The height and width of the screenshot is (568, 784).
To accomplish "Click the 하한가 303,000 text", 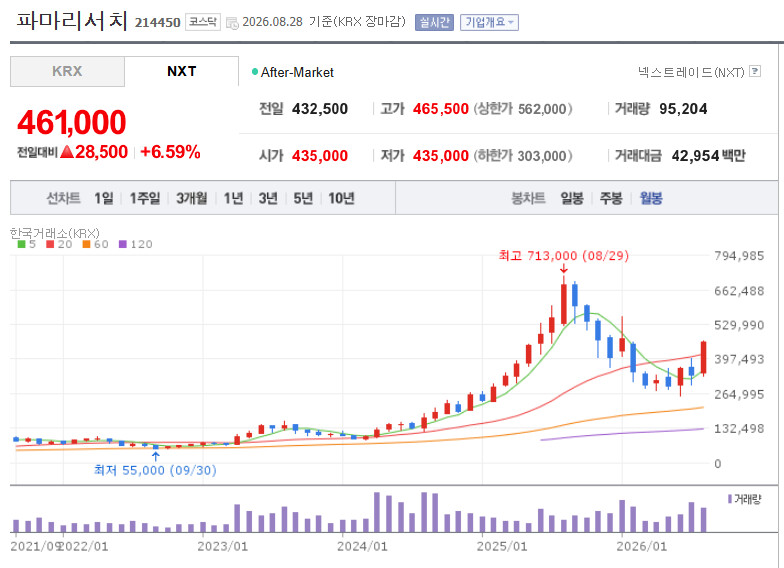I will [x=523, y=156].
